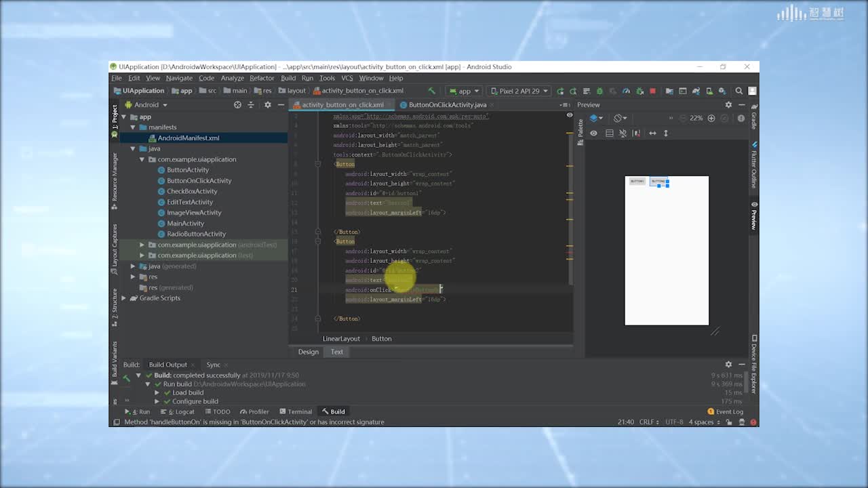868x488 pixels.
Task: Open the Pixel 2 API 29 device dropdown
Action: click(x=519, y=91)
